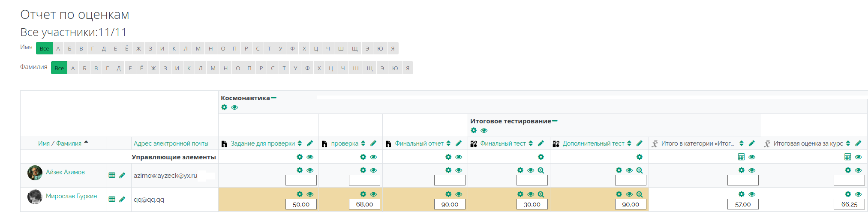
Task: Sort by Финальный тест column arrows
Action: point(531,143)
